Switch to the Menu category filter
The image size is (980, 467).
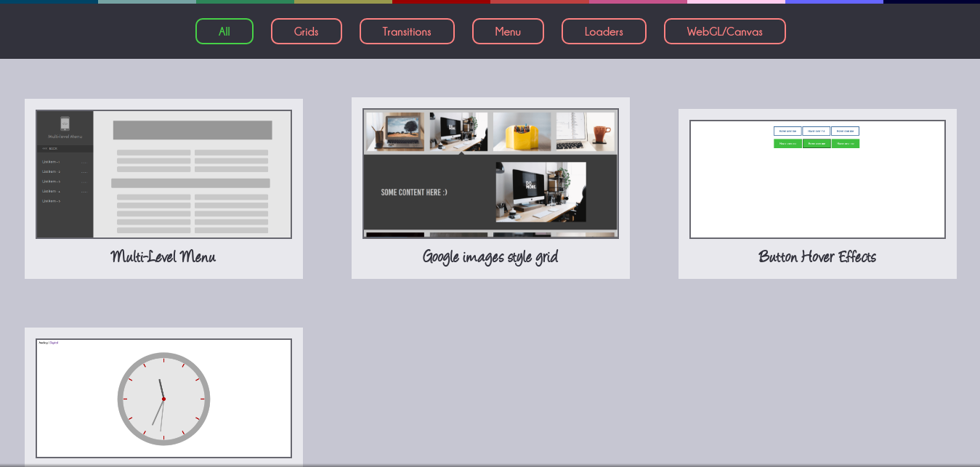point(508,31)
